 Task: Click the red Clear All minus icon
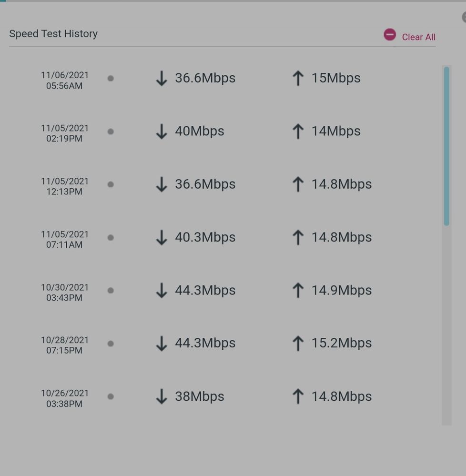(390, 35)
